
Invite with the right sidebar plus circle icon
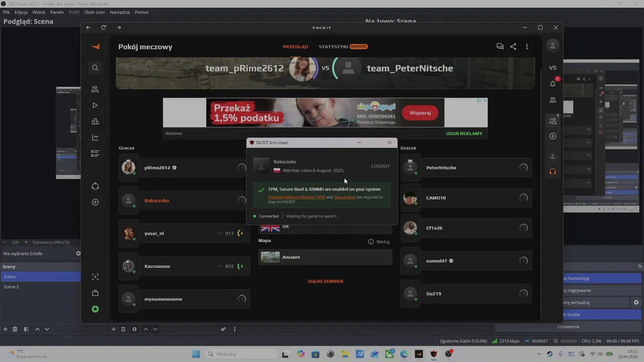tap(552, 136)
